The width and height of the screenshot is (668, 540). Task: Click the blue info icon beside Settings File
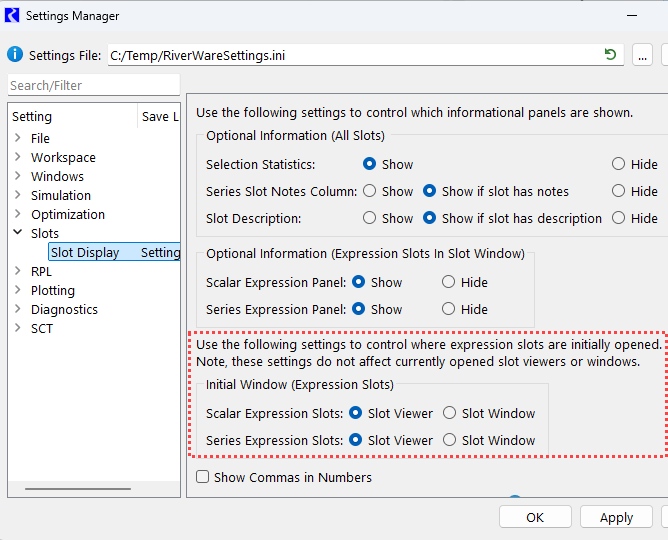(14, 55)
